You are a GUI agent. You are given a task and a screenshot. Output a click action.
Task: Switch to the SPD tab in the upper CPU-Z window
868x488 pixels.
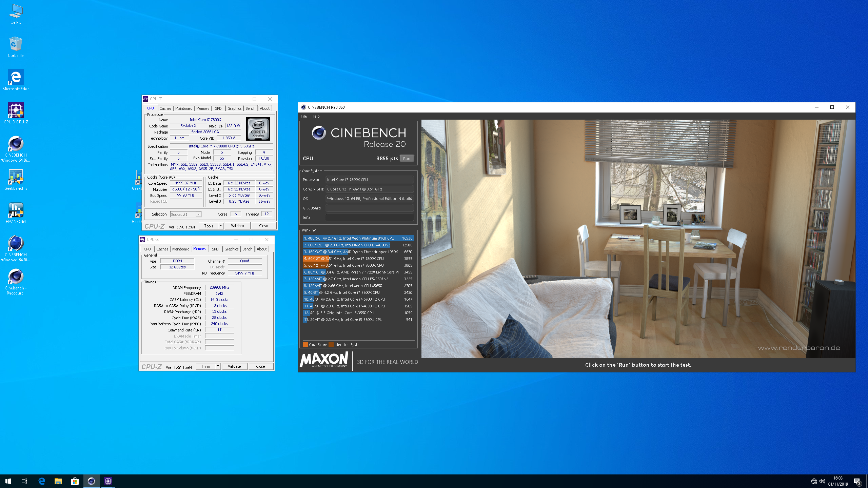pyautogui.click(x=218, y=108)
